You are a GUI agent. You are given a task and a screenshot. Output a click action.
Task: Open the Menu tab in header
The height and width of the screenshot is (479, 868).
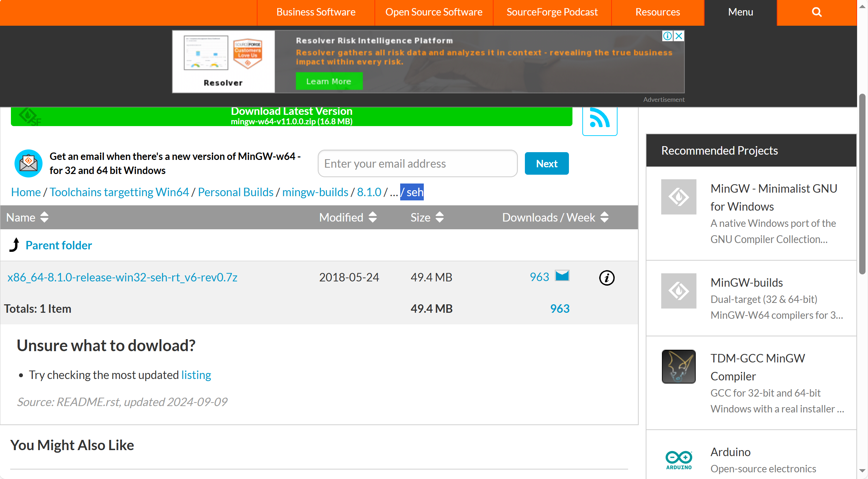click(740, 12)
